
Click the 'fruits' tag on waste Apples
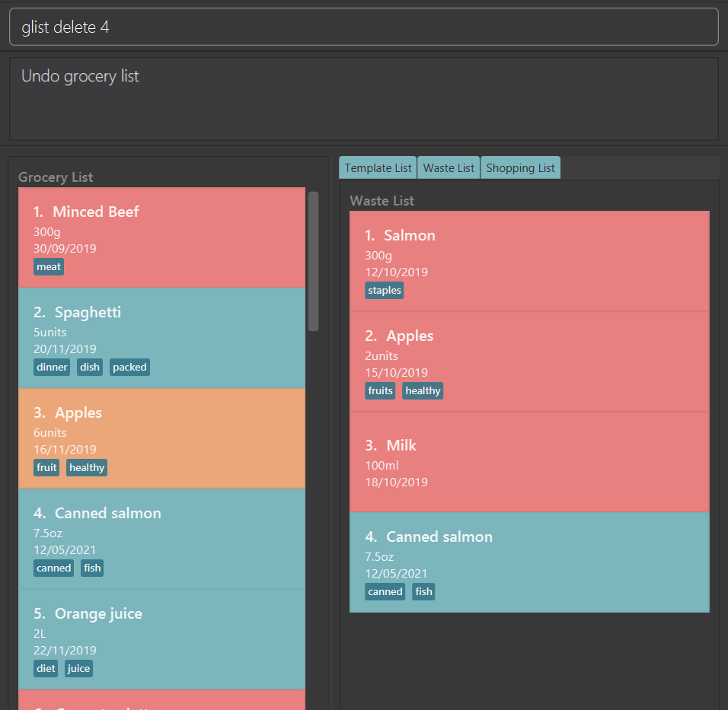coord(380,390)
